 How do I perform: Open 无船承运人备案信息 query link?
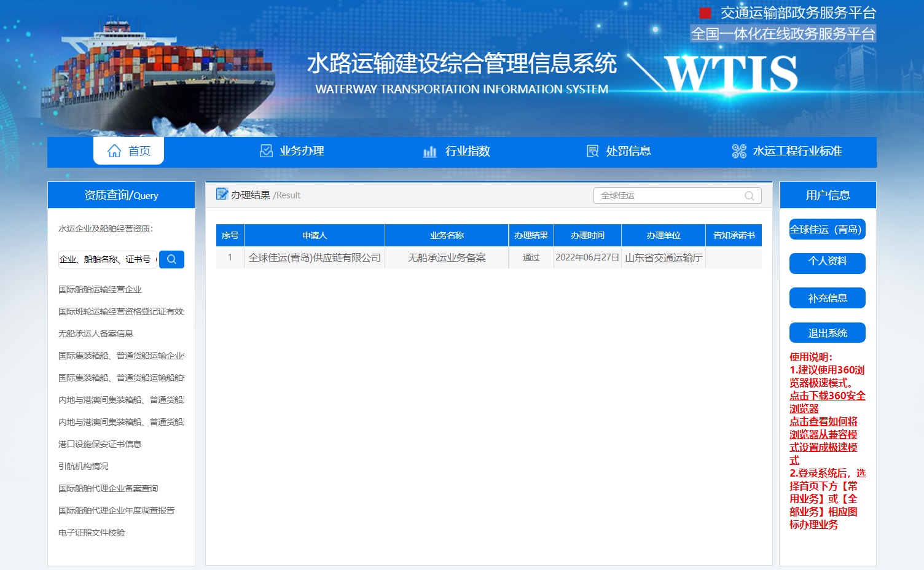[x=96, y=334]
